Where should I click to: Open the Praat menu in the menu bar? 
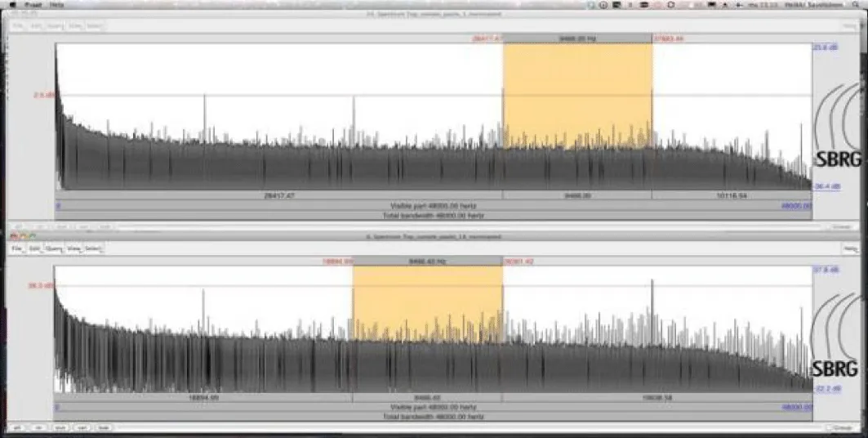click(33, 4)
